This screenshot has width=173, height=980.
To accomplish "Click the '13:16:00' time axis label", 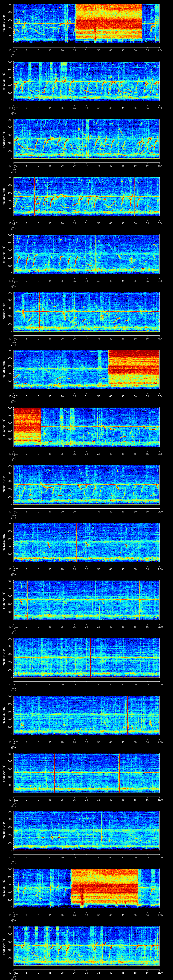I will pos(13,915).
